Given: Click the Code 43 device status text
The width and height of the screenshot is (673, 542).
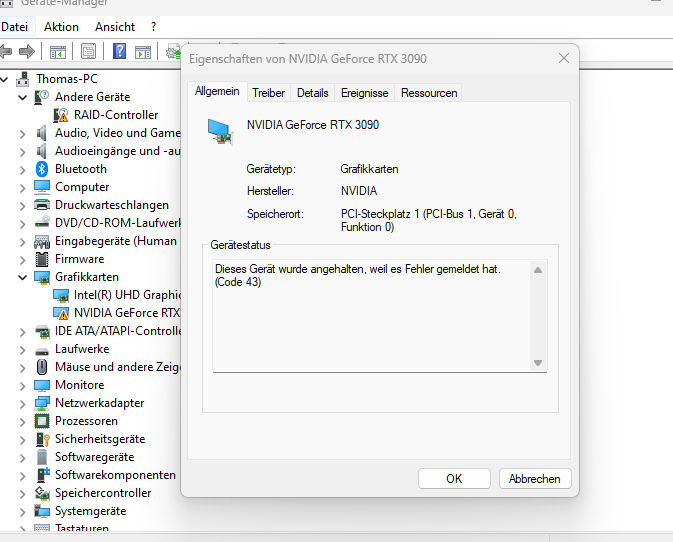Looking at the screenshot, I should (x=358, y=275).
